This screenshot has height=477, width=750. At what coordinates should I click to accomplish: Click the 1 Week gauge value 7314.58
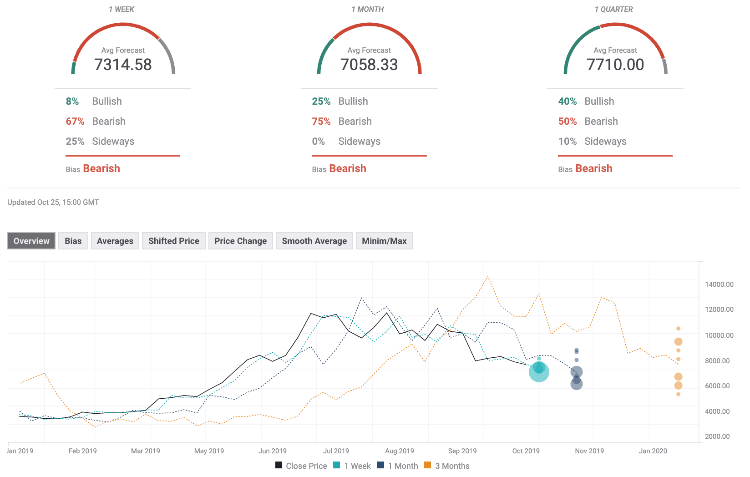click(124, 65)
